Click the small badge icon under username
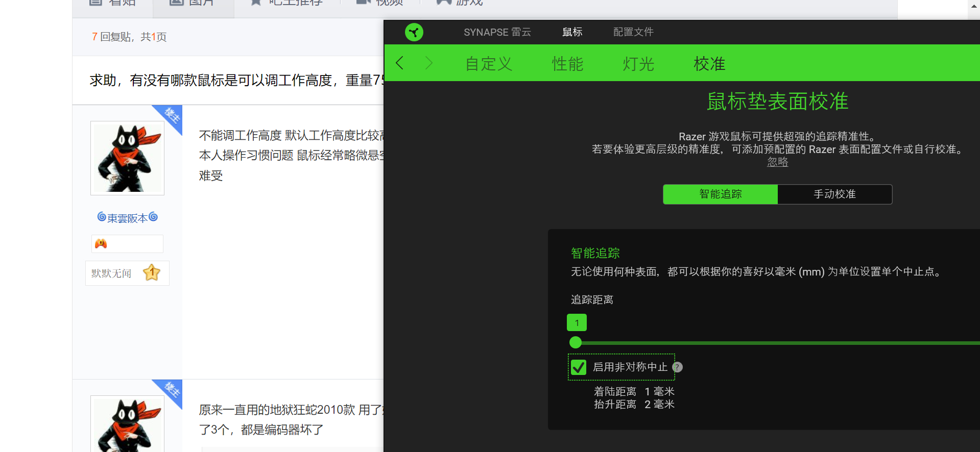The height and width of the screenshot is (452, 980). [101, 244]
